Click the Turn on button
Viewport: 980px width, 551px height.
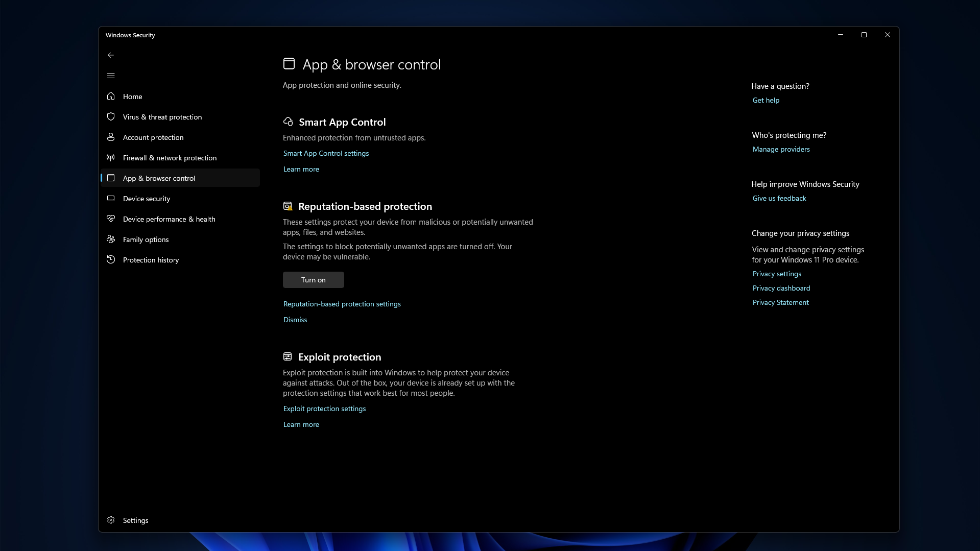[x=314, y=280]
